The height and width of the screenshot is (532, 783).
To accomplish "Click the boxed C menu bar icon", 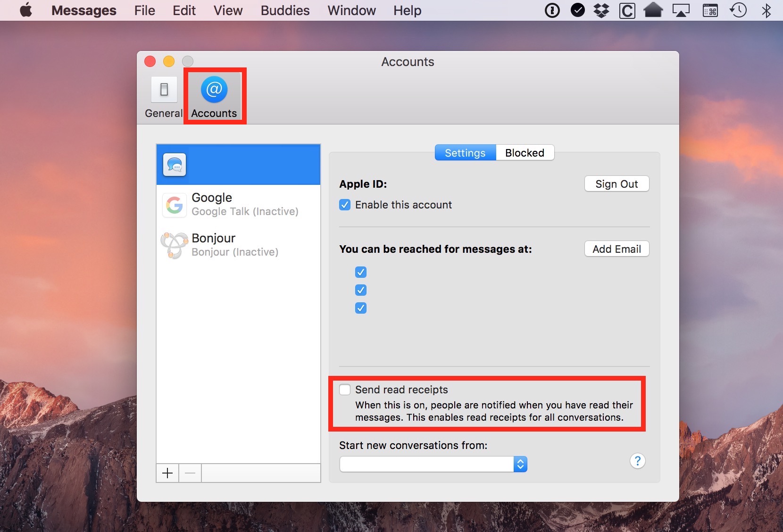I will (627, 10).
